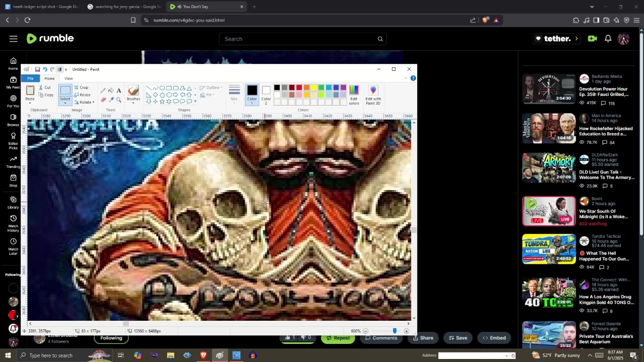Click the Save icon in Paint title bar
Image resolution: width=644 pixels, height=362 pixels.
click(37, 69)
